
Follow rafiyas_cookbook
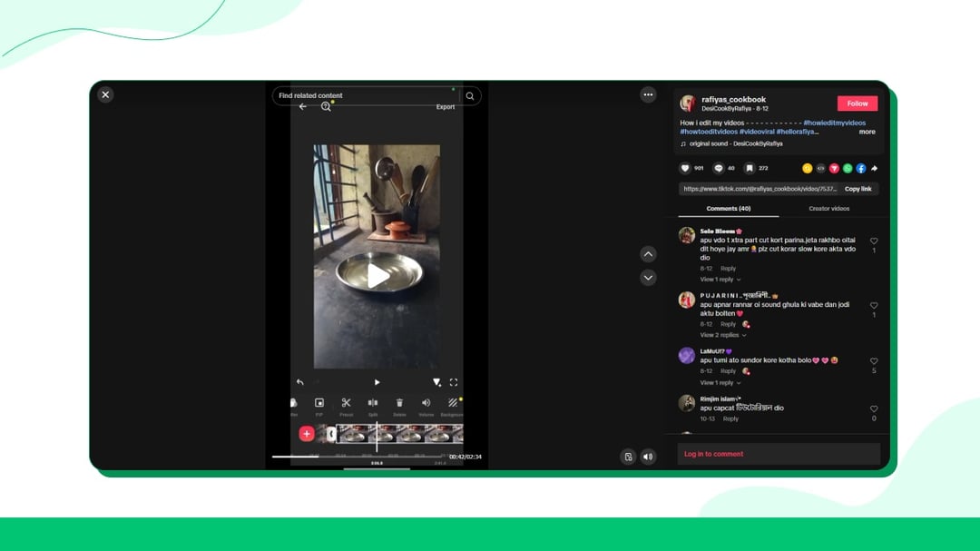pyautogui.click(x=857, y=103)
